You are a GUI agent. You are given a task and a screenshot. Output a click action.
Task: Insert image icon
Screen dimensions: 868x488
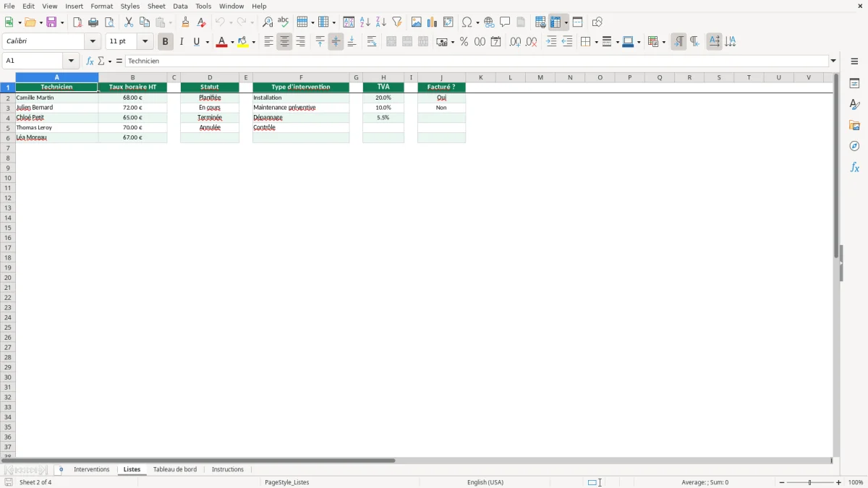(417, 22)
